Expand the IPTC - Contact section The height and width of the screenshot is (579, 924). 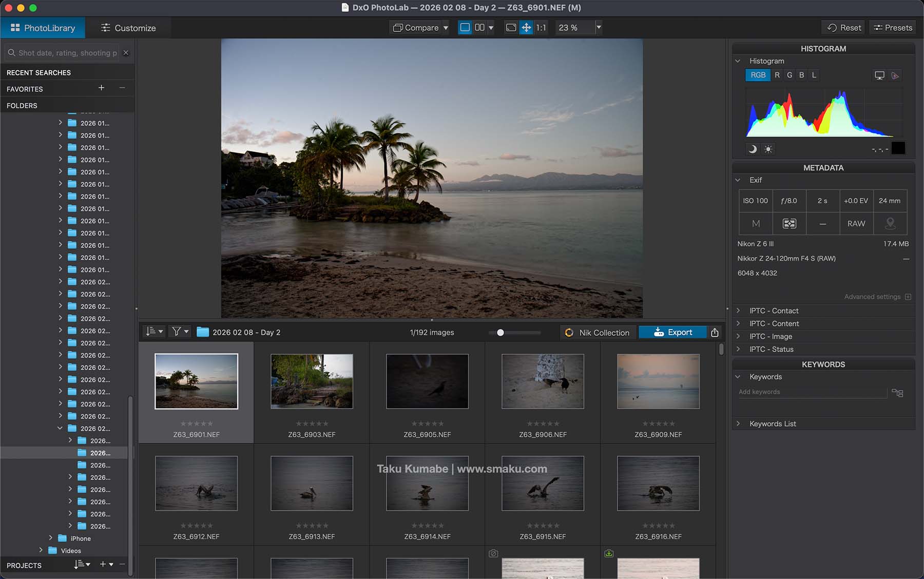coord(774,311)
